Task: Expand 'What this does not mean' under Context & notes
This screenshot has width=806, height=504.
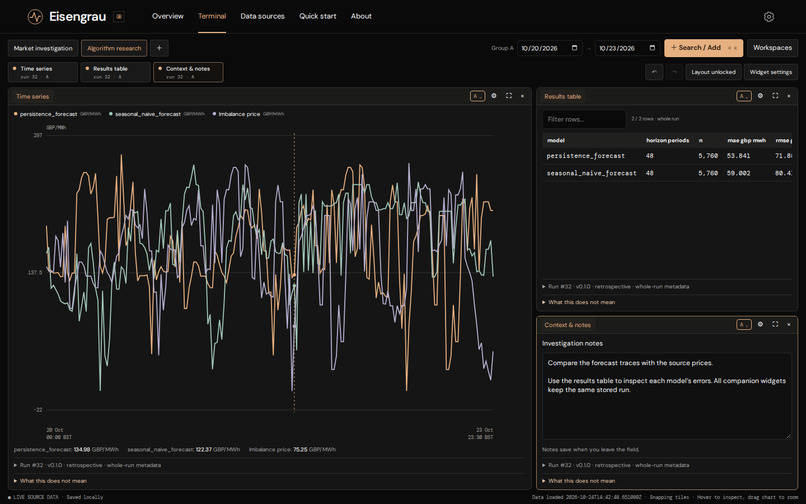Action: 579,481
